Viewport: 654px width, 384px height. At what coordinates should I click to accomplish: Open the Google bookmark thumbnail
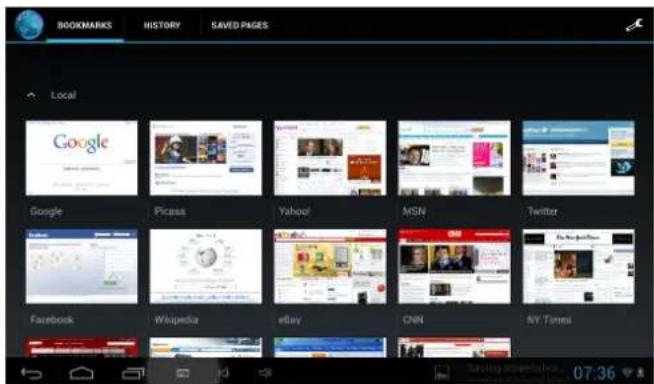81,158
